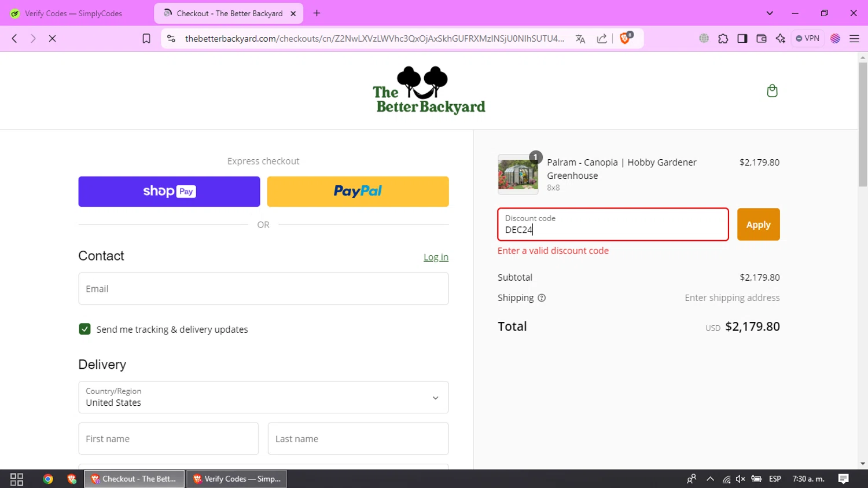Open the network Wi-Fi tray icon
Viewport: 868px width, 488px height.
click(726, 479)
